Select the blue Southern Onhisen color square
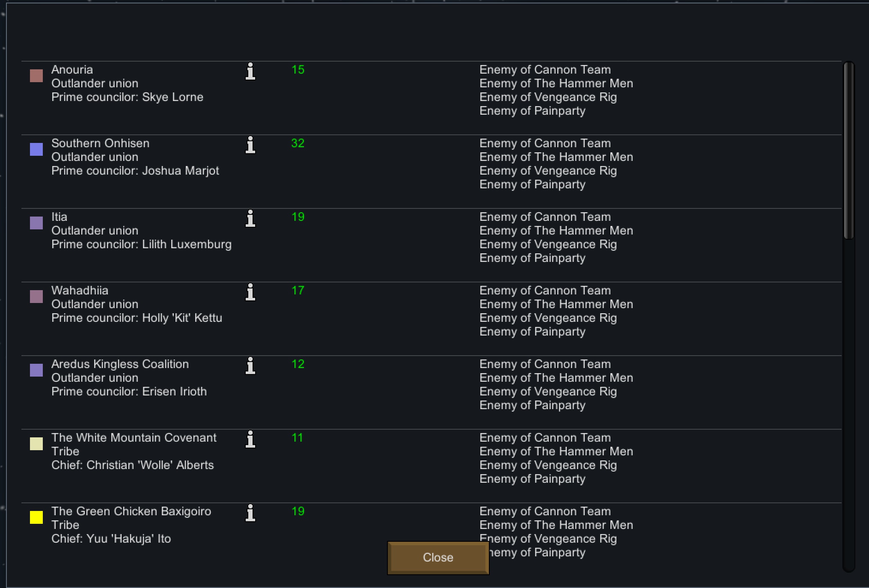Viewport: 869px width, 588px height. pyautogui.click(x=36, y=149)
